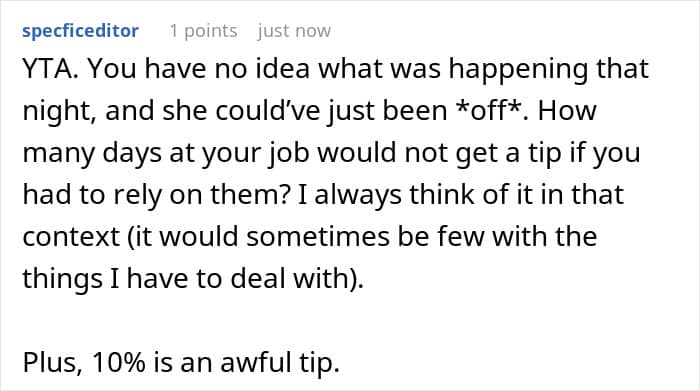The width and height of the screenshot is (700, 391).
Task: Click the 'just now' timestamp
Action: click(294, 31)
